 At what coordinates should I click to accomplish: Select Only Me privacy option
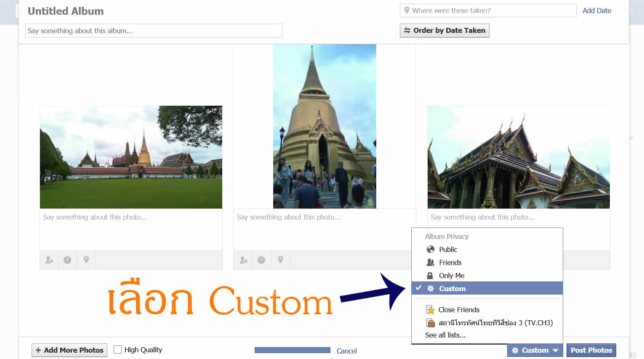[x=451, y=276]
